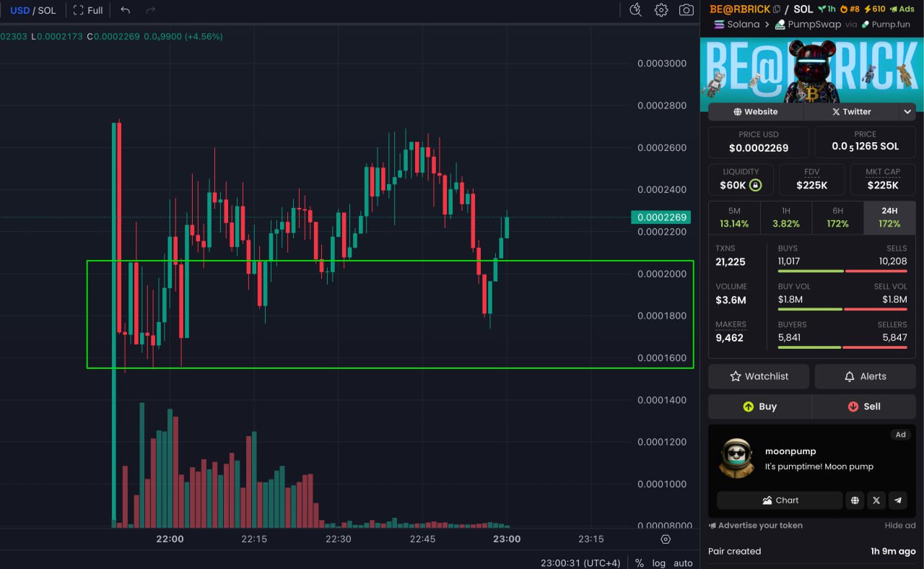Screen dimensions: 924x569
Task: Click the 22:30 time axis label
Action: click(338, 539)
